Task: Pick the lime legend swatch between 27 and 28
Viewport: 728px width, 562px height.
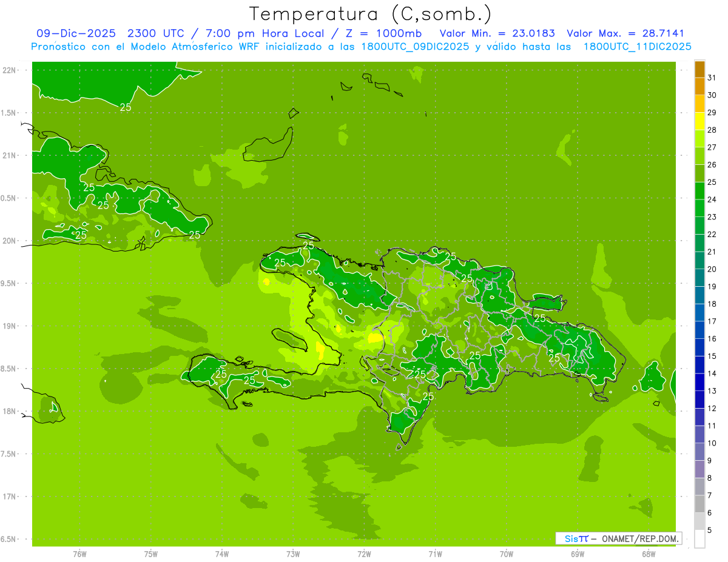Action: point(699,139)
